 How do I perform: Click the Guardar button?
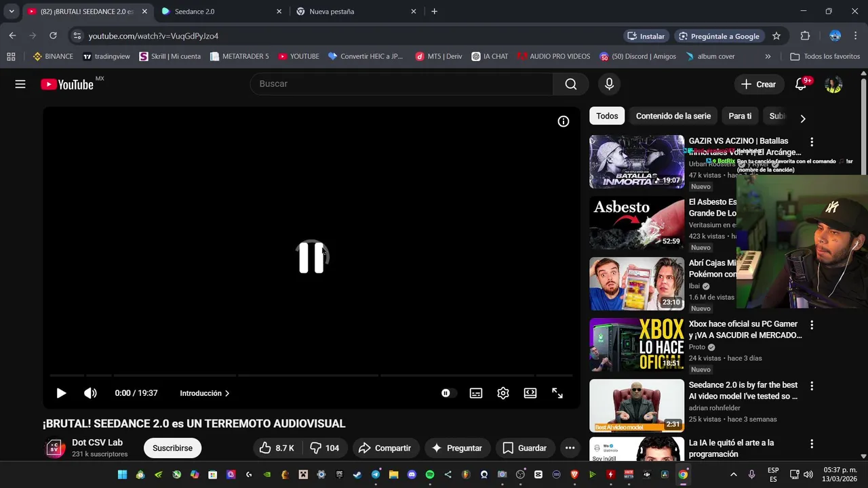click(x=524, y=448)
